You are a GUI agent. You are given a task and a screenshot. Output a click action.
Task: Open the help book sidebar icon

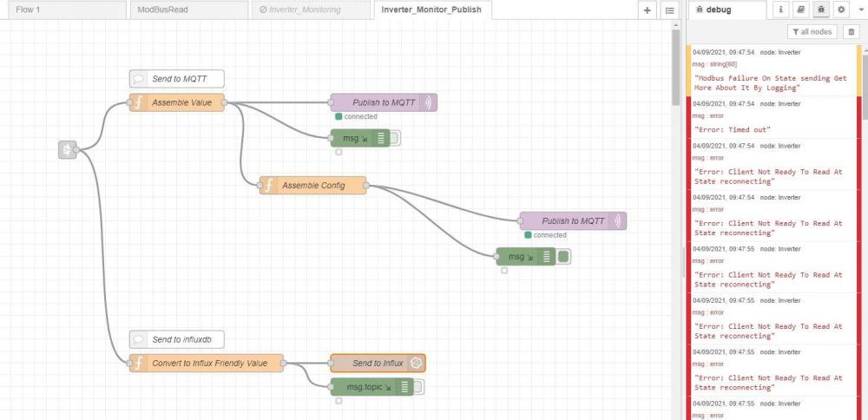coord(800,10)
